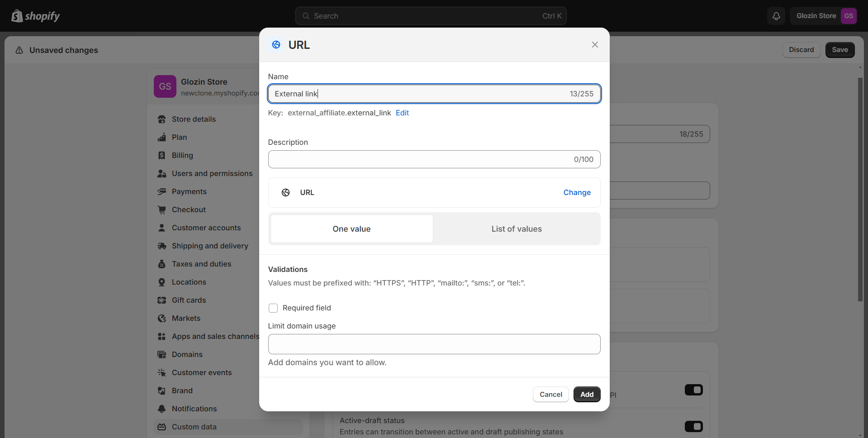This screenshot has height=438, width=868.
Task: Click the Locations pin icon
Action: point(161,282)
